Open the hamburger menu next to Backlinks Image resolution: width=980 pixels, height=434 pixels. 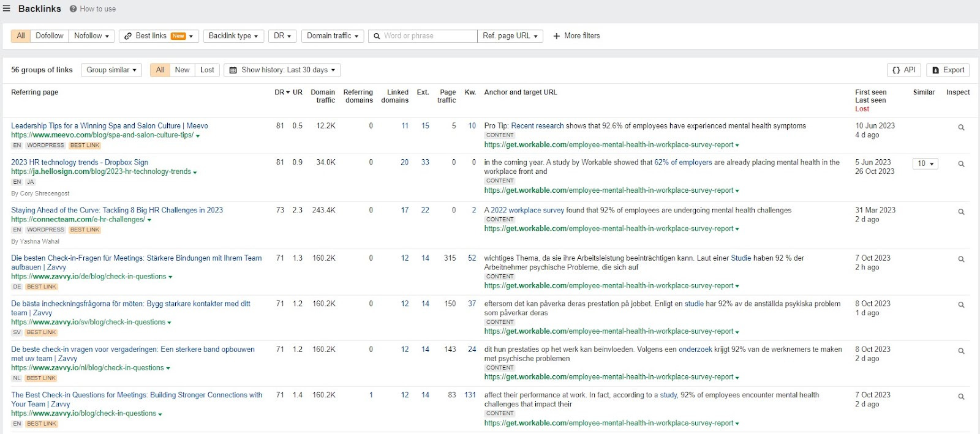tap(7, 9)
